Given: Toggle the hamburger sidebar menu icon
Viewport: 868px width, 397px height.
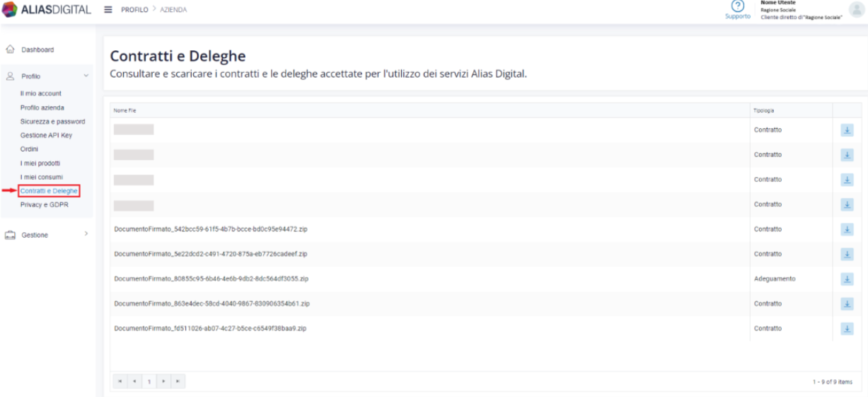Looking at the screenshot, I should (108, 10).
